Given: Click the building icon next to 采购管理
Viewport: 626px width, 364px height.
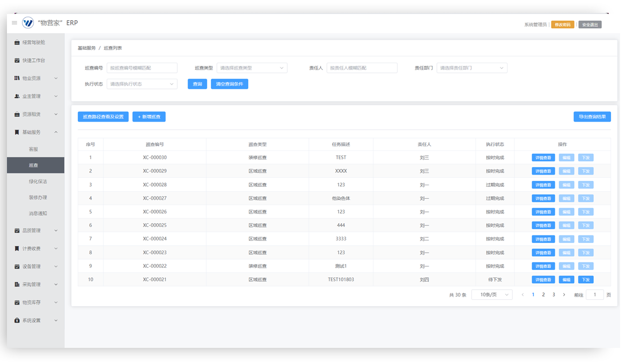Looking at the screenshot, I should [x=17, y=284].
